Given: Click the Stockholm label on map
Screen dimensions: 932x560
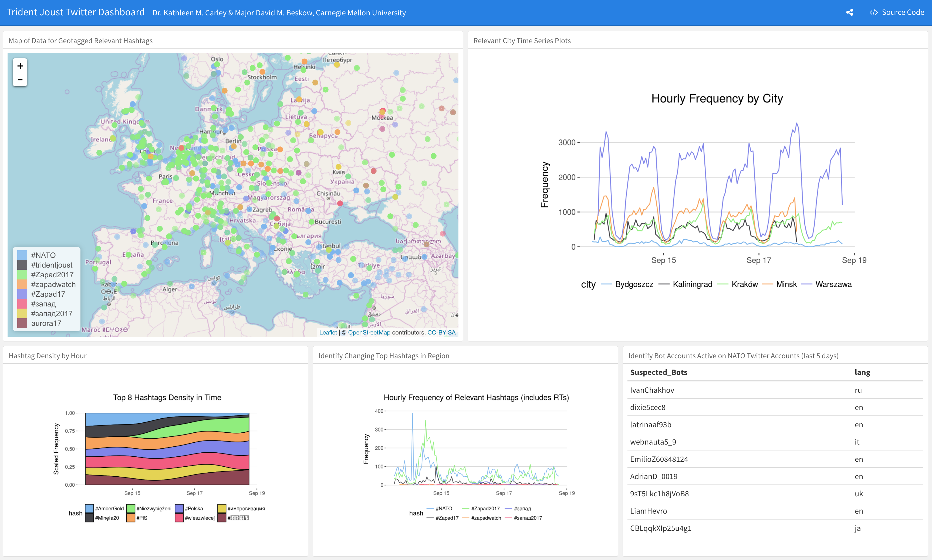Looking at the screenshot, I should [x=262, y=77].
